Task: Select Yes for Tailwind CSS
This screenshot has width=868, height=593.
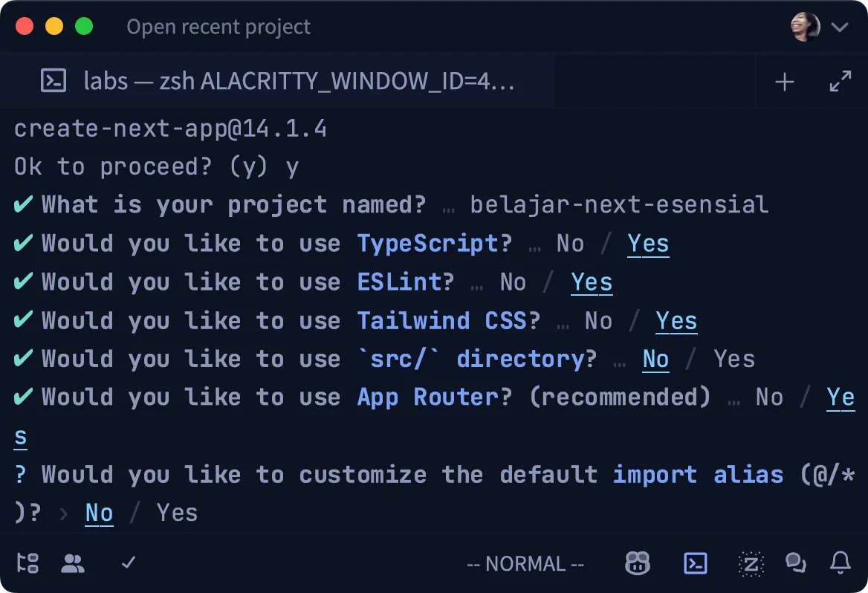Action: click(x=676, y=320)
